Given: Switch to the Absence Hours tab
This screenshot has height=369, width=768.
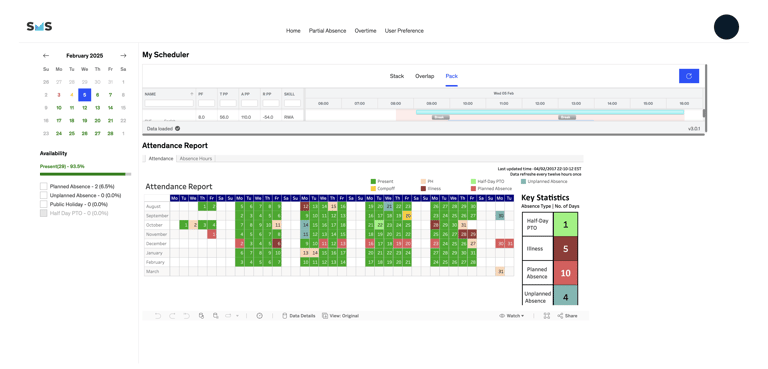Looking at the screenshot, I should pyautogui.click(x=195, y=159).
